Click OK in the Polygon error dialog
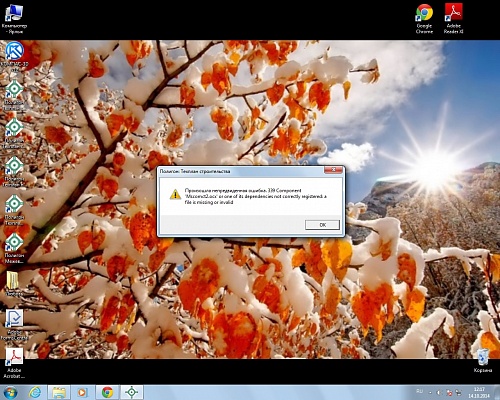This screenshot has height=400, width=500. click(x=322, y=225)
